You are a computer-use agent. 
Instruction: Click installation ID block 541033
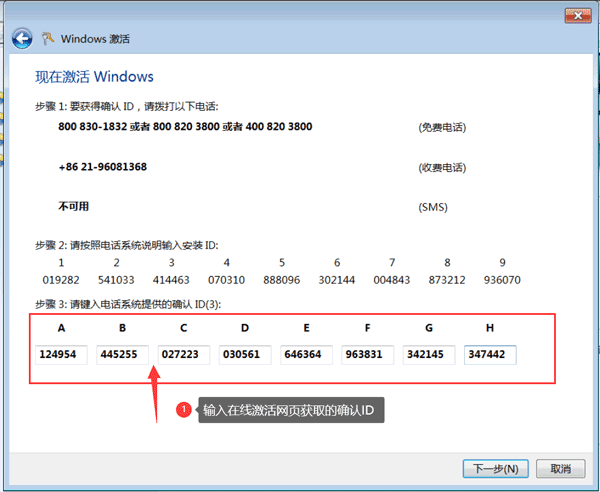coord(116,280)
